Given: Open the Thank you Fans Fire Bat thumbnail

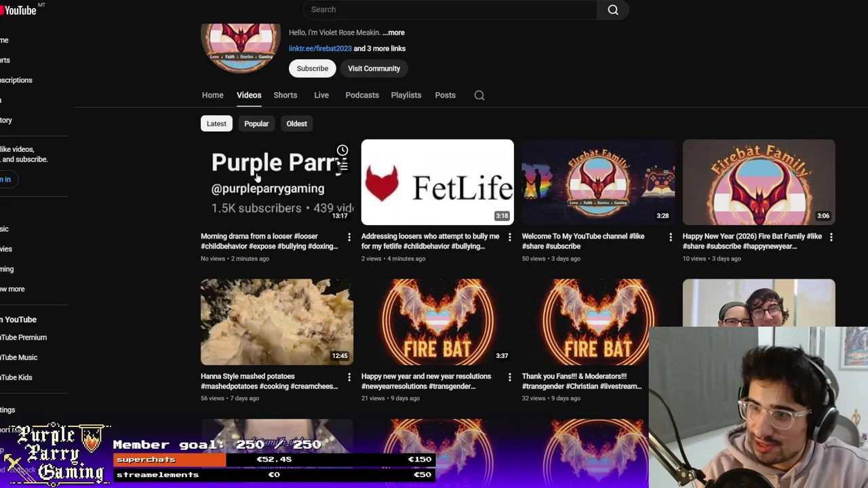Looking at the screenshot, I should tap(598, 322).
